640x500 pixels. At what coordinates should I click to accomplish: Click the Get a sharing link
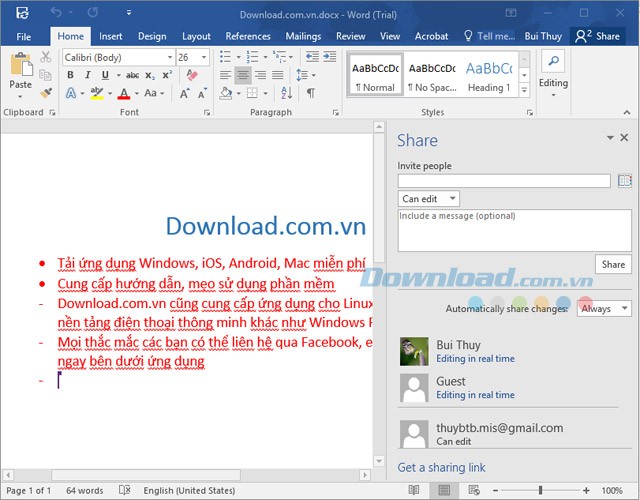point(441,467)
